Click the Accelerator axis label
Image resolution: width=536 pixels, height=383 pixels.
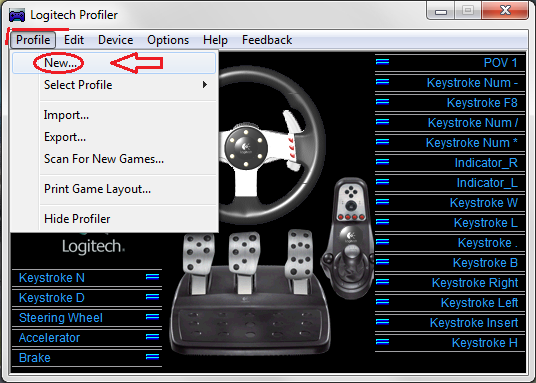pyautogui.click(x=49, y=338)
